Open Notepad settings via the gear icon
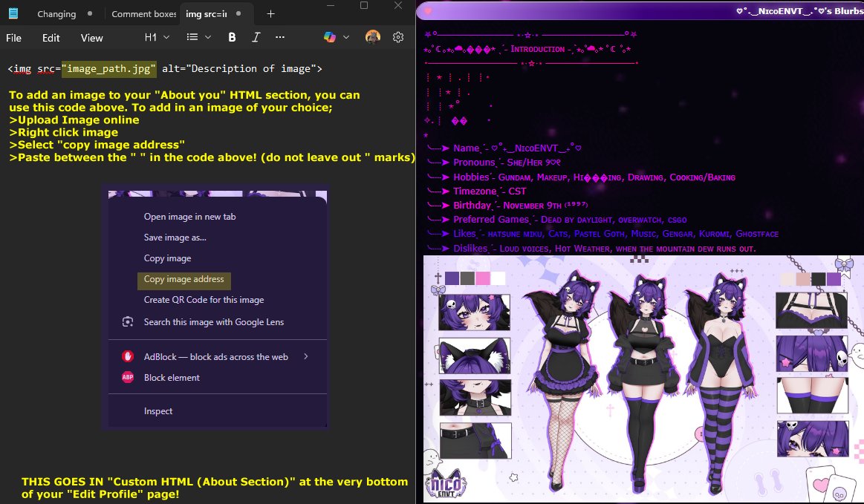The width and height of the screenshot is (864, 504). 397,38
